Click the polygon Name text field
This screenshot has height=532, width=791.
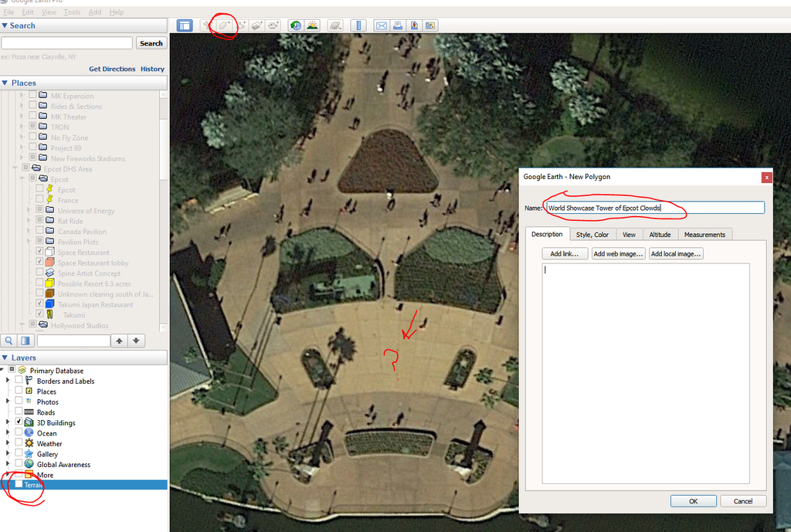654,208
